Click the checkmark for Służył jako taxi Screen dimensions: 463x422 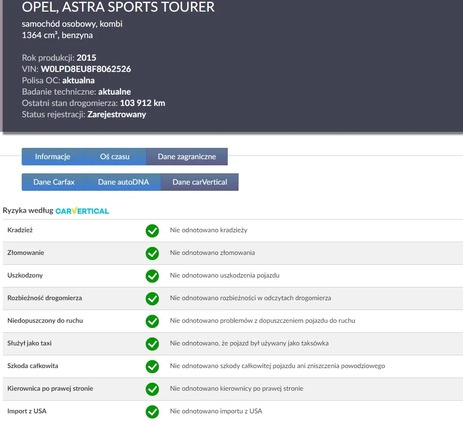pos(152,344)
